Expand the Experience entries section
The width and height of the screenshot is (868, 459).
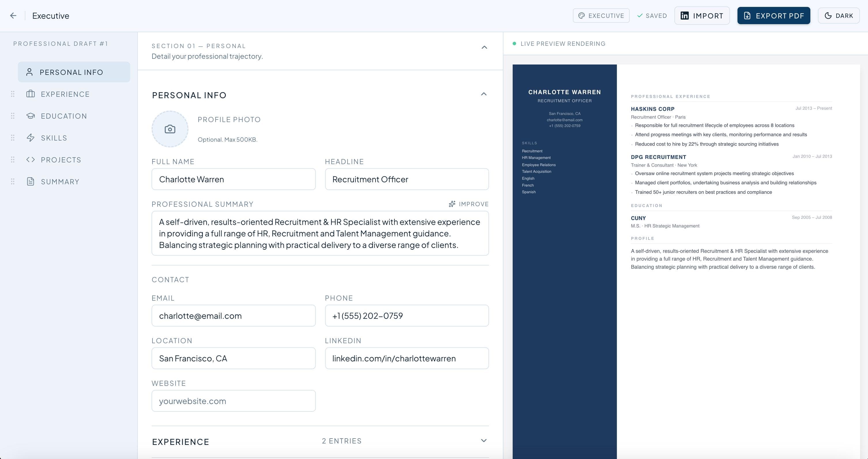point(484,441)
